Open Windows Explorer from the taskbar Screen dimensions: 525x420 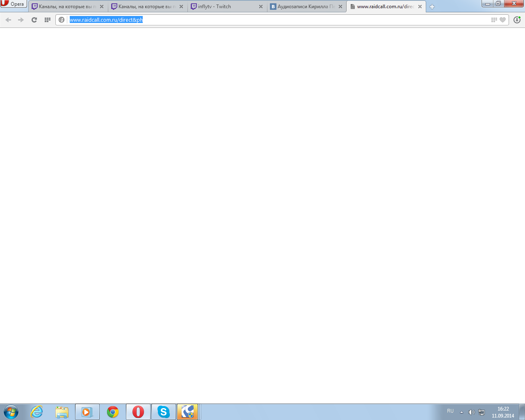coord(62,412)
